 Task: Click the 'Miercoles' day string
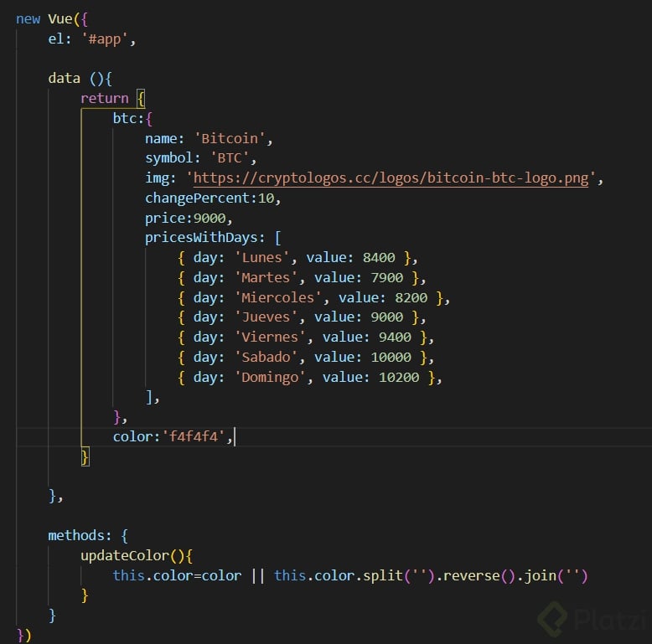pyautogui.click(x=277, y=297)
